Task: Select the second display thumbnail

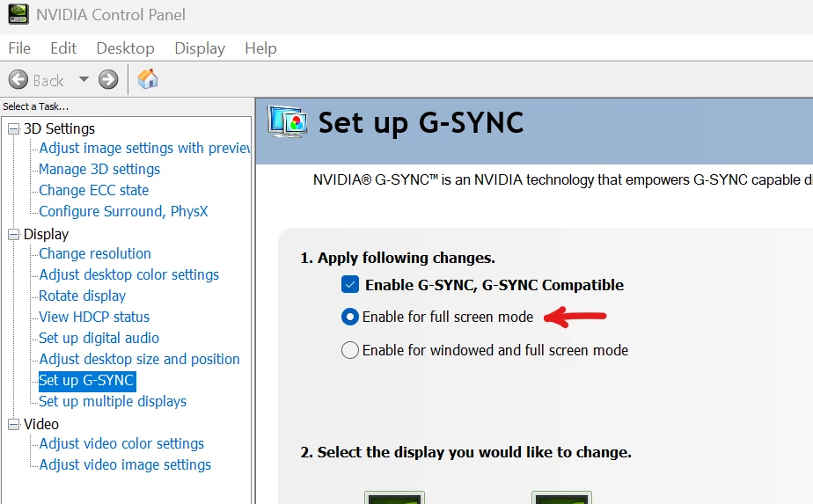Action: tap(561, 497)
